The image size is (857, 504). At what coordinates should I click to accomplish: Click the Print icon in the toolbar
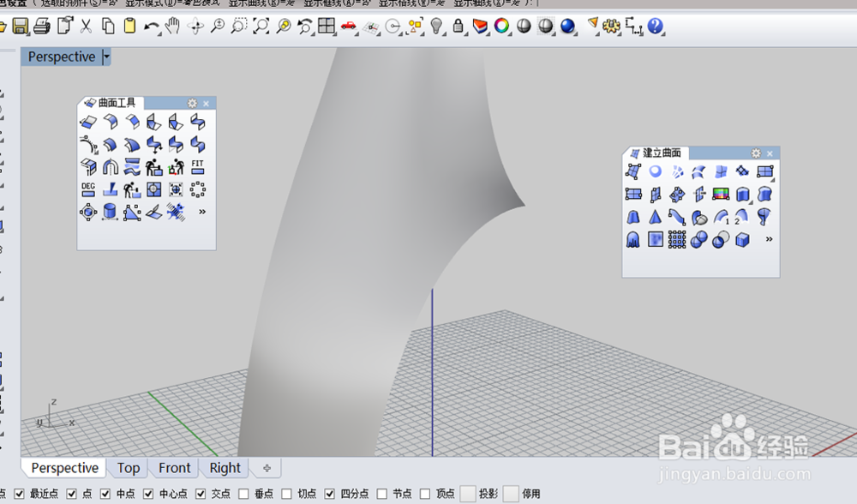click(41, 26)
